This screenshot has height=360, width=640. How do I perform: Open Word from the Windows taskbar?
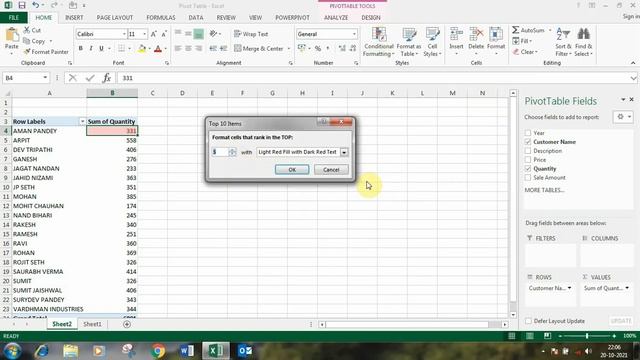pyautogui.click(x=187, y=351)
